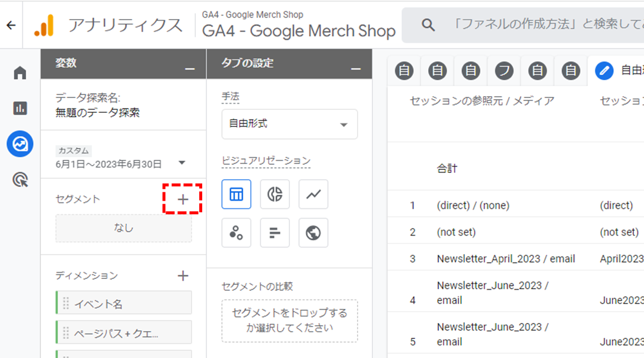Select the Explore icon in the left sidebar
644x358 pixels.
click(x=20, y=144)
